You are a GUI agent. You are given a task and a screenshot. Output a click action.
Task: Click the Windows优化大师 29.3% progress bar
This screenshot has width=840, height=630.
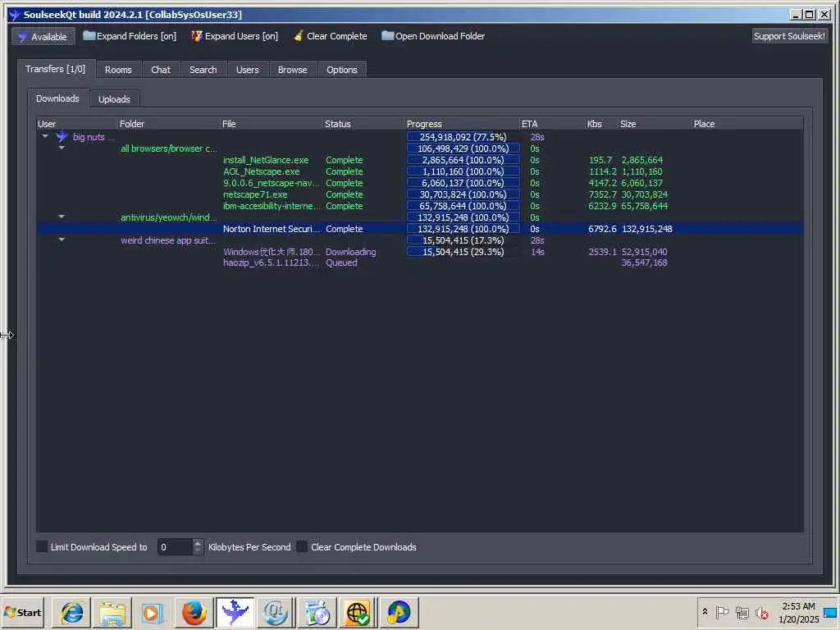(x=463, y=252)
